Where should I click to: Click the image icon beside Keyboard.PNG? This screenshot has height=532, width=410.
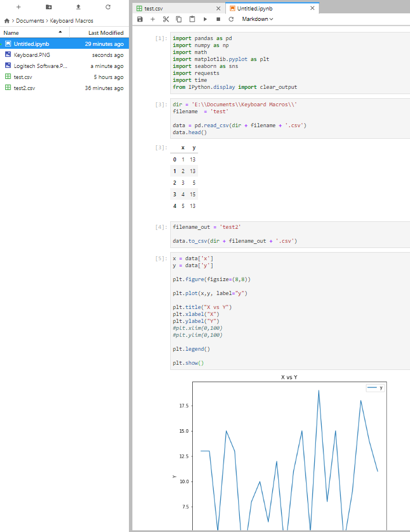click(x=8, y=54)
